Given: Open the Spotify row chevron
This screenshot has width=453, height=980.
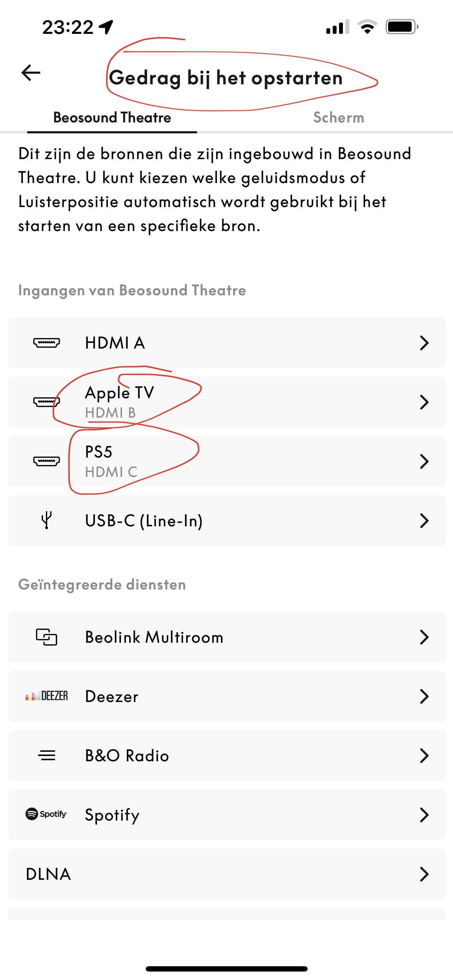Looking at the screenshot, I should point(424,815).
